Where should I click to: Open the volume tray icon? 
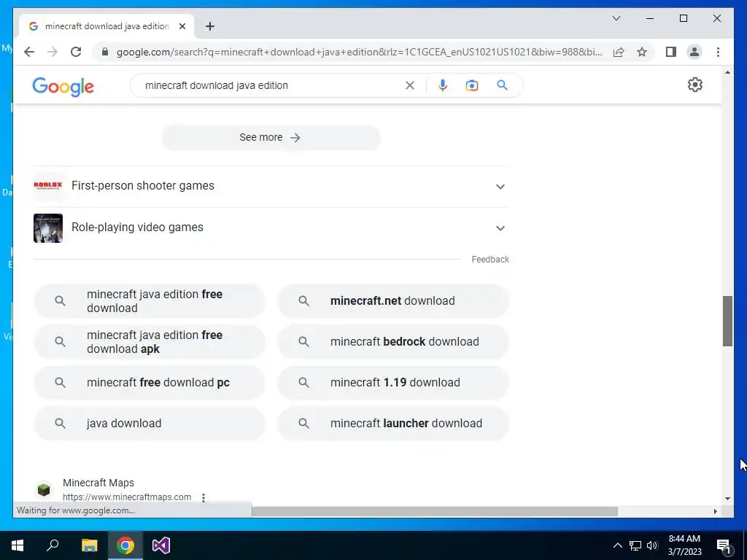pos(652,545)
